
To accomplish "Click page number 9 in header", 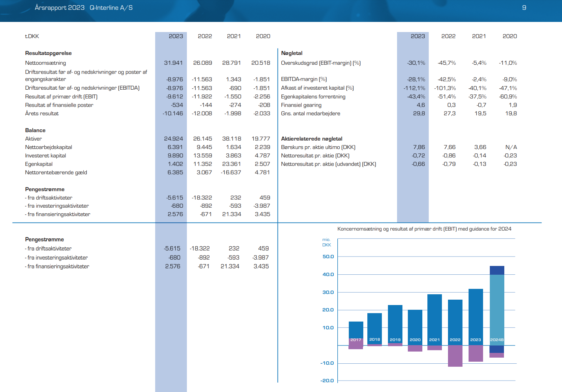I will pyautogui.click(x=524, y=7).
